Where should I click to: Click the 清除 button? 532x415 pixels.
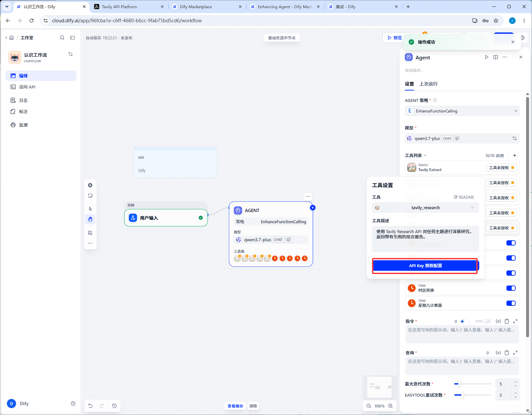[x=253, y=406]
